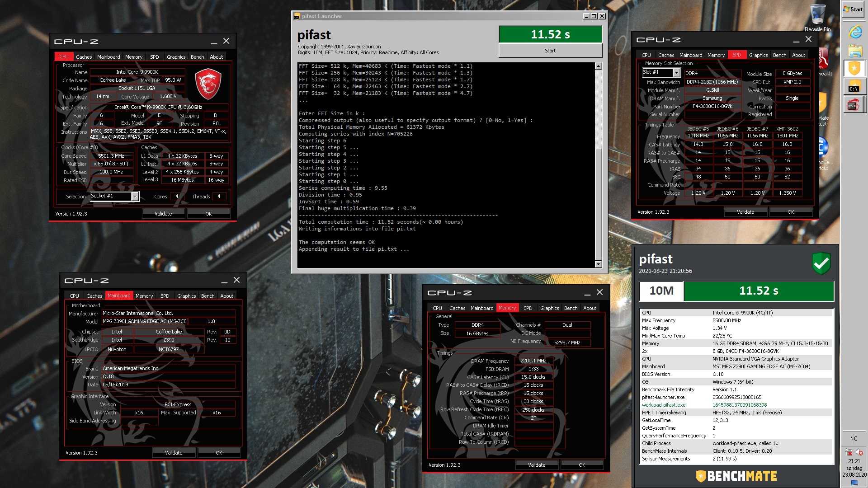The width and height of the screenshot is (868, 488).
Task: Click the muted volume tray icon
Action: click(859, 452)
